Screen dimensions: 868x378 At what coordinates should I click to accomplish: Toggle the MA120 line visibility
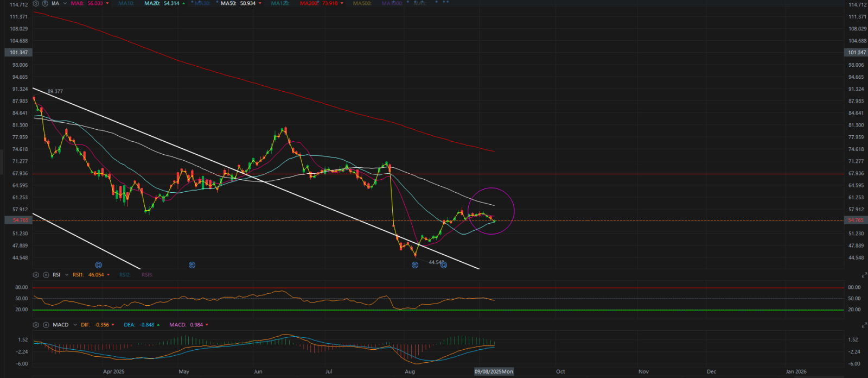coord(280,3)
